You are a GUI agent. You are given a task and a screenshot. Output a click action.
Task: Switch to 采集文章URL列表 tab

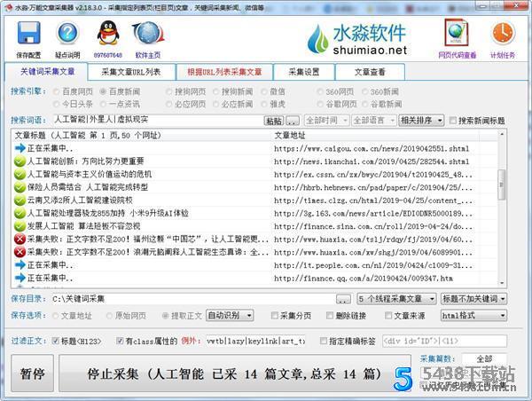point(131,72)
